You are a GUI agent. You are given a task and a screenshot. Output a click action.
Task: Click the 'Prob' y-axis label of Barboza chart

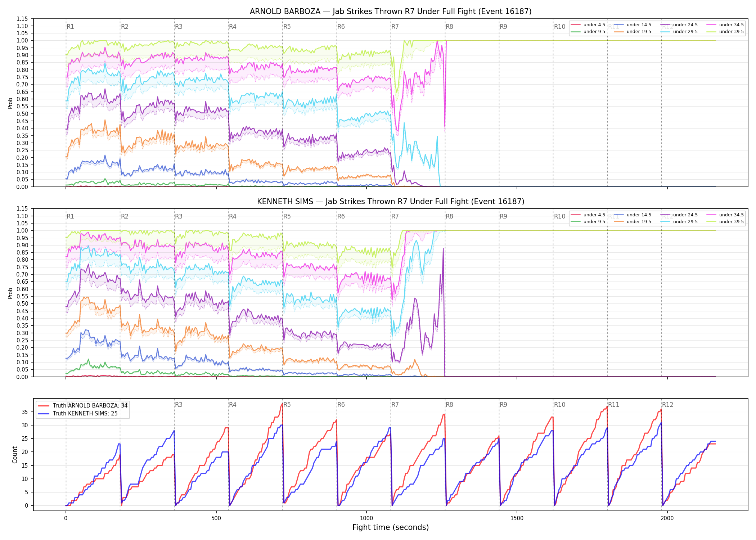click(x=10, y=103)
